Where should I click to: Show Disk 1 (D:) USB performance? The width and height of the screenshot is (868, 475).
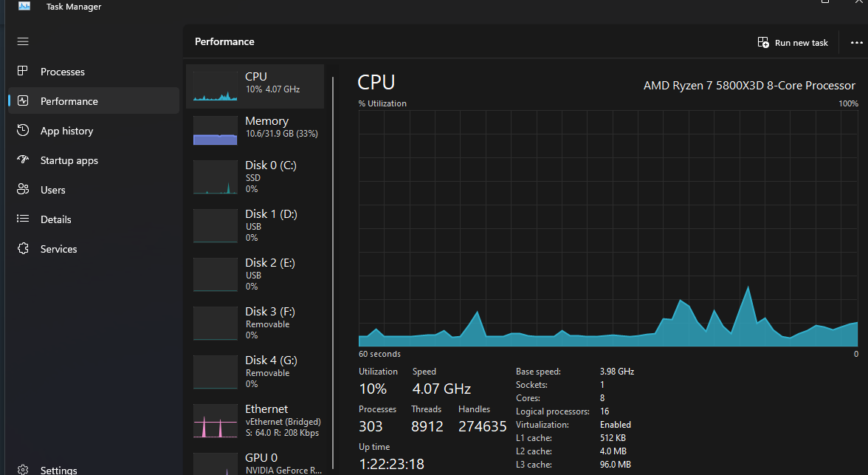(255, 226)
